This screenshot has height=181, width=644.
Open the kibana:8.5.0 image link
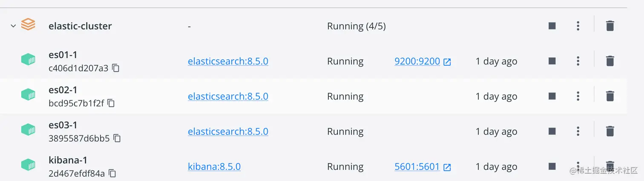click(214, 166)
